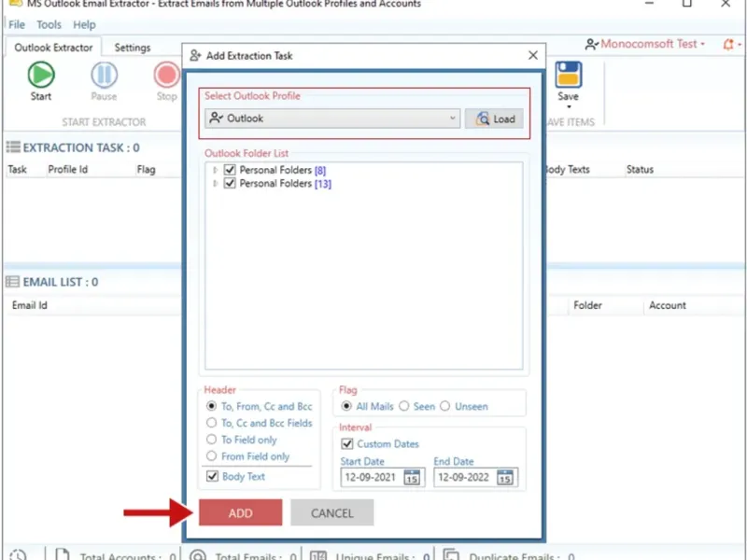747x560 pixels.
Task: Open the Help menu
Action: pos(84,25)
